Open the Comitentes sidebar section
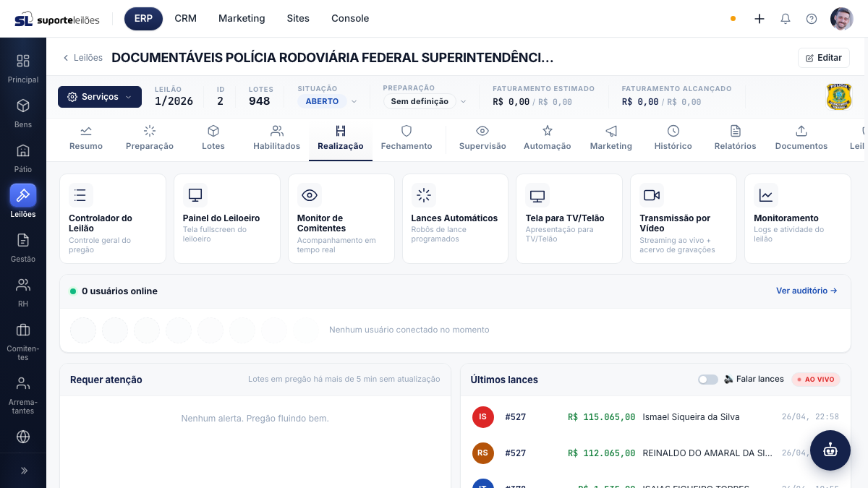 click(x=23, y=341)
